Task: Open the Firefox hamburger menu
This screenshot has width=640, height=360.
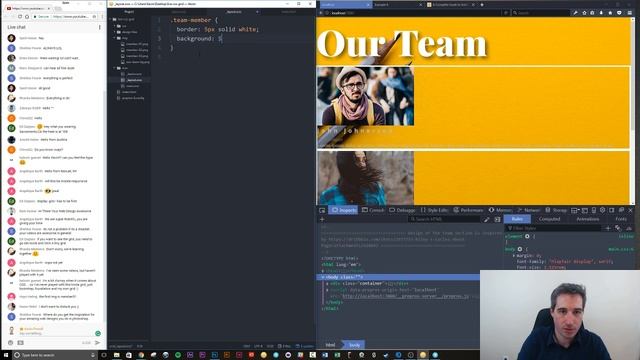Action: point(630,13)
